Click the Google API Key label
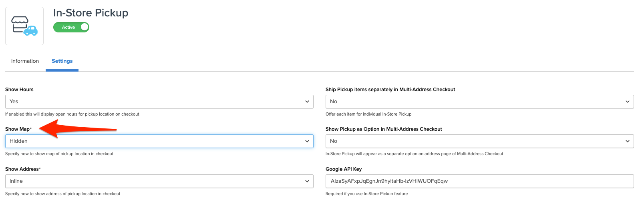Viewport: 644px width, 212px height. pos(343,169)
